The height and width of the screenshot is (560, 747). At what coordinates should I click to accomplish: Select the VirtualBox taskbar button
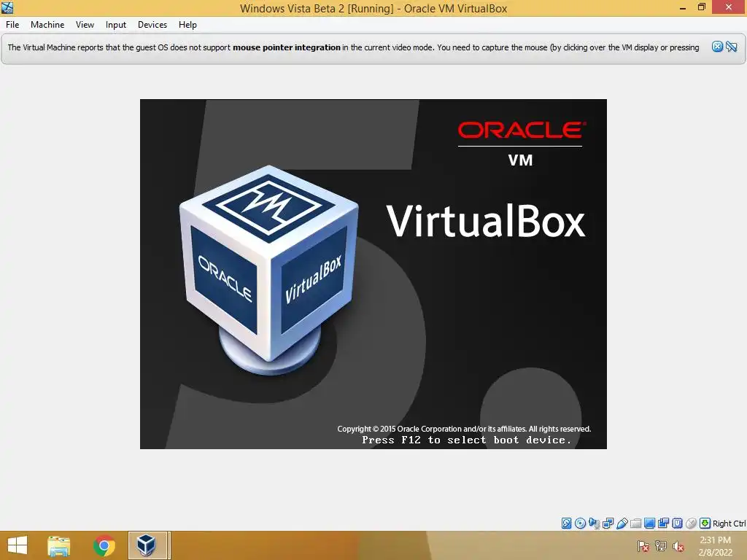click(x=147, y=545)
